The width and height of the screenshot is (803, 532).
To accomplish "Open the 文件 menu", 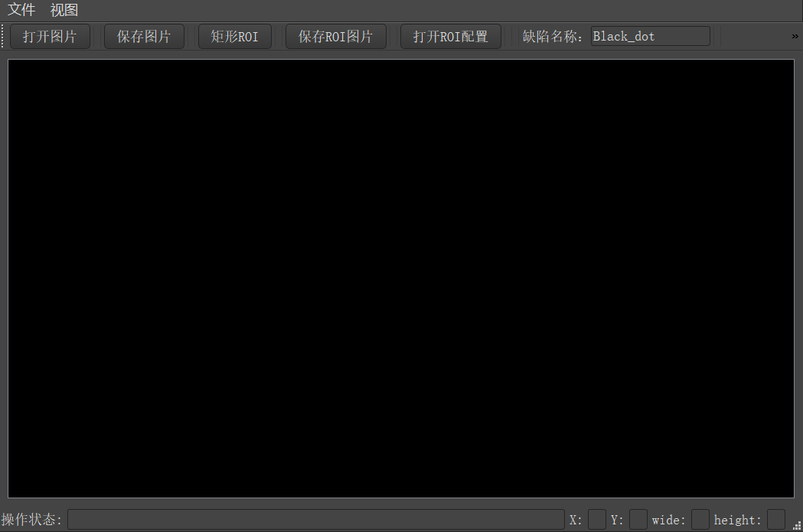I will (x=21, y=10).
